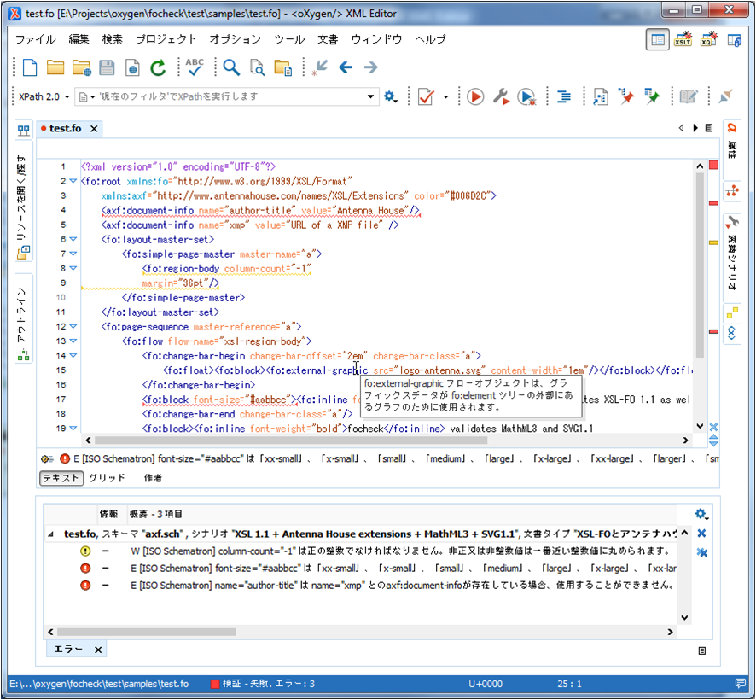The width and height of the screenshot is (756, 700).
Task: Close the test.fo editor tab
Action: point(94,129)
